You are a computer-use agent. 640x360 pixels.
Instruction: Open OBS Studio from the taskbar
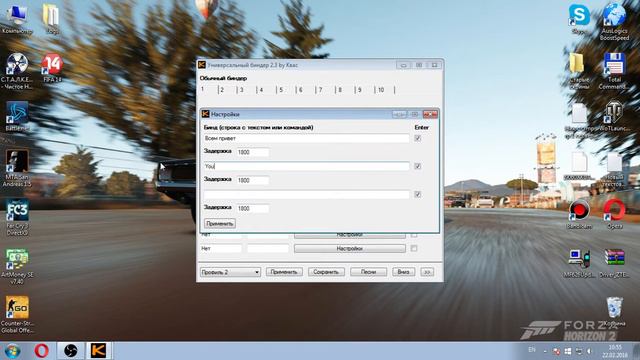tap(70, 351)
